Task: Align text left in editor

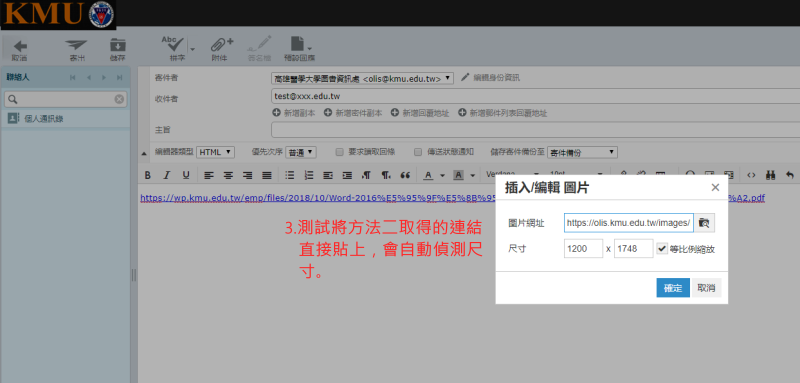Action: point(209,175)
